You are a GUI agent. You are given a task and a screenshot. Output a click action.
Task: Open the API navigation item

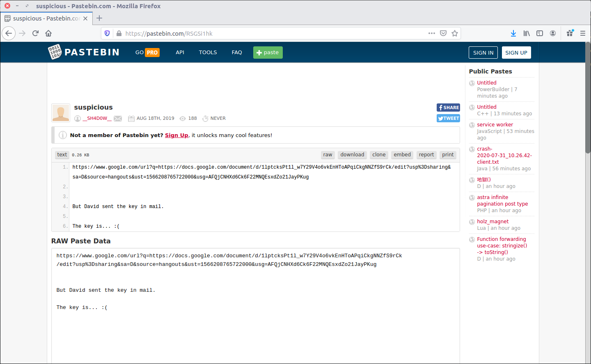pos(180,53)
